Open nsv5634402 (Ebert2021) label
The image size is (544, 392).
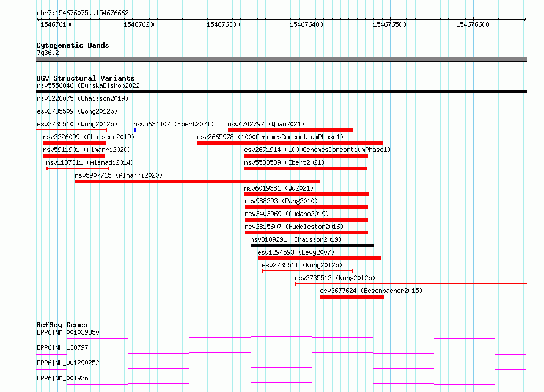coord(174,124)
